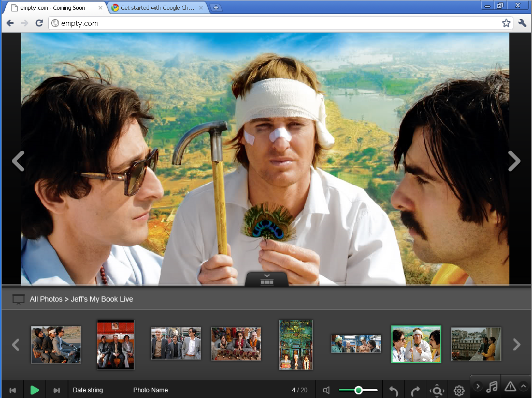
Task: Click the Photo Name label
Action: tap(151, 390)
